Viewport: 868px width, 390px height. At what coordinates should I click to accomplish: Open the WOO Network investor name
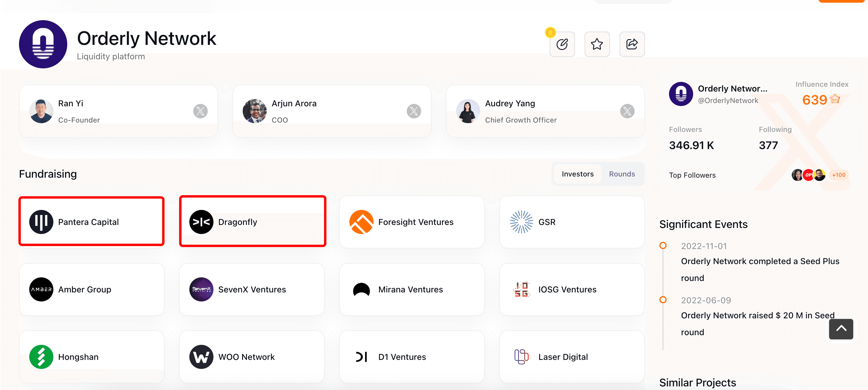point(246,357)
